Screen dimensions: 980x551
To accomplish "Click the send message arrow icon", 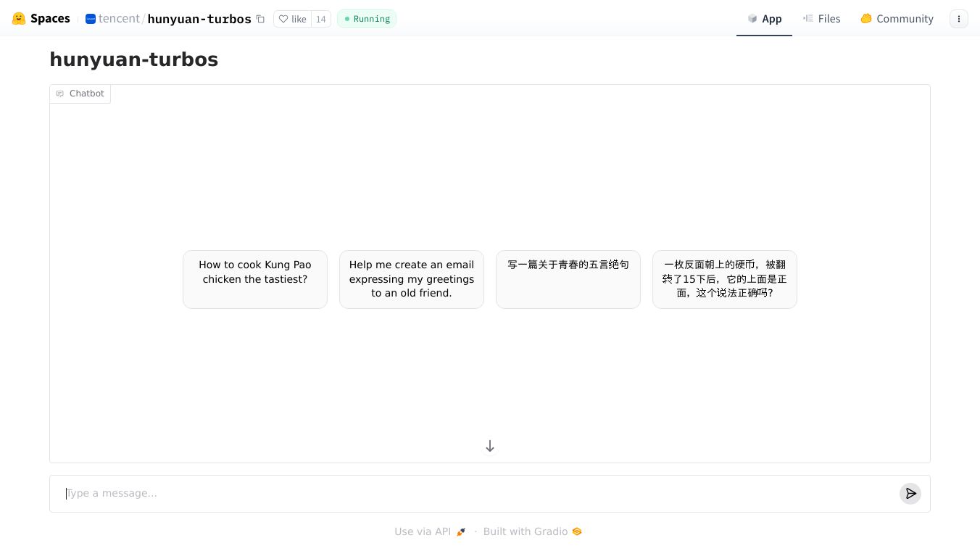I will (x=910, y=494).
